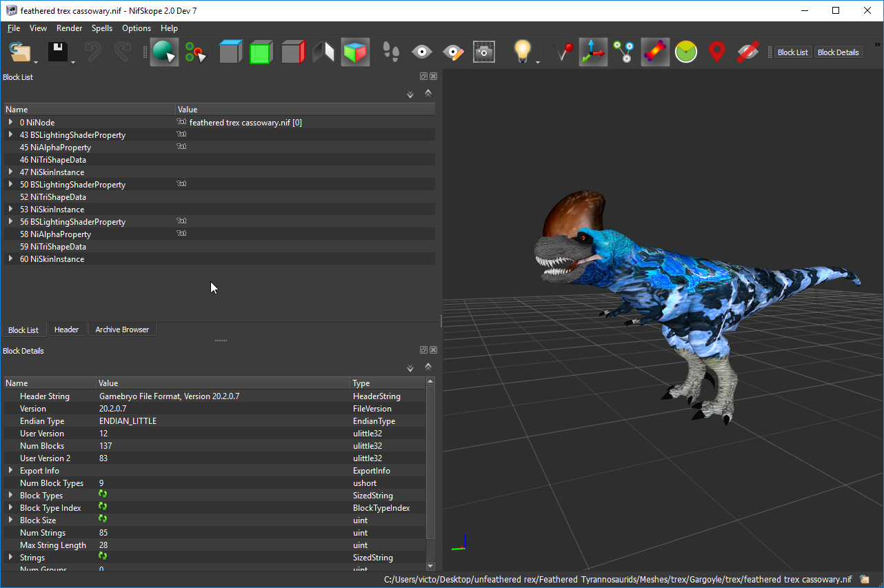Image resolution: width=884 pixels, height=588 pixels.
Task: Take a screenshot with camera icon
Action: click(x=484, y=52)
